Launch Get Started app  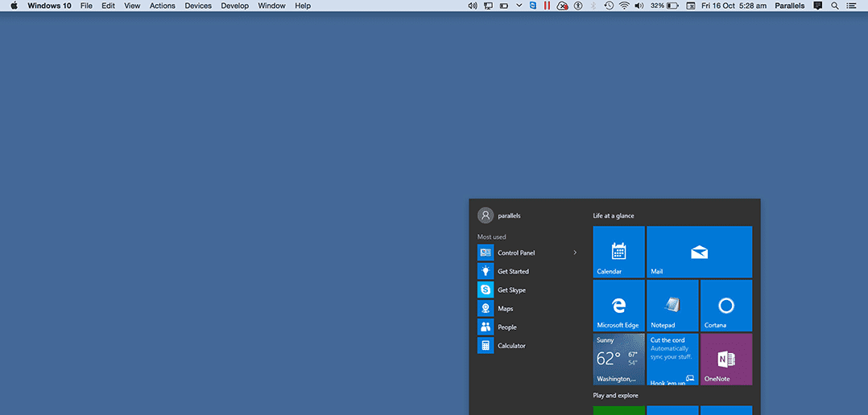[527, 271]
